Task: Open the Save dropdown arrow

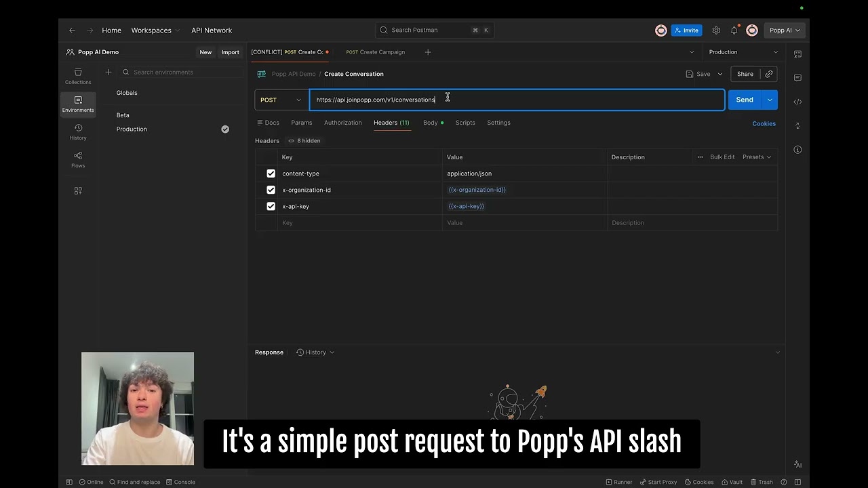Action: coord(720,74)
